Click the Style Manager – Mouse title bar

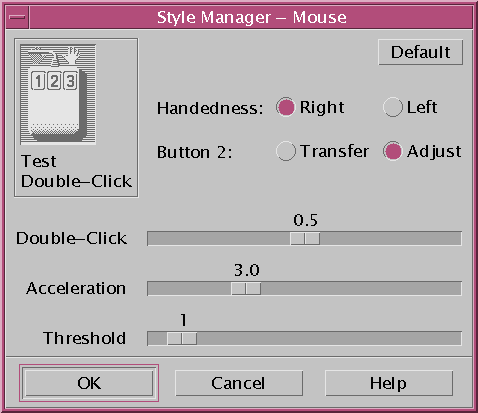click(251, 17)
